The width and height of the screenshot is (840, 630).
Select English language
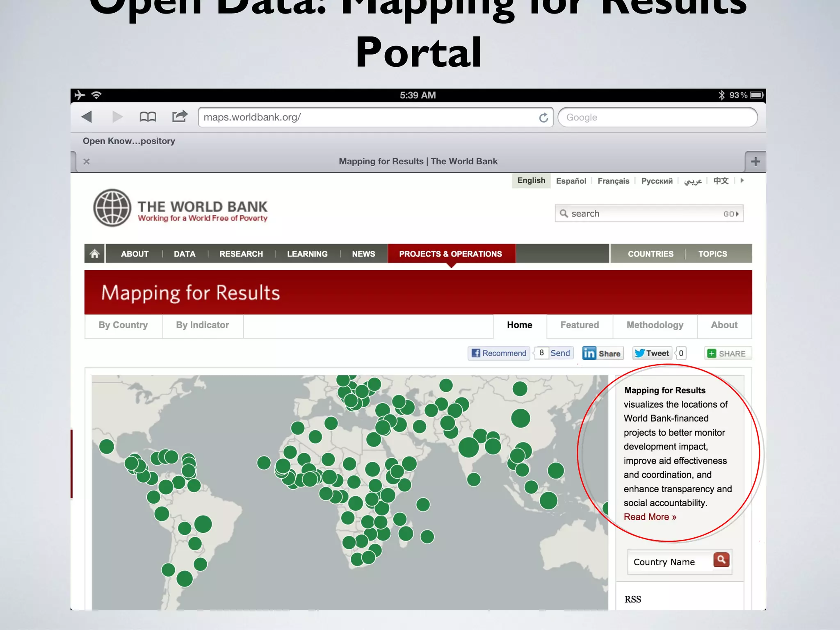click(531, 180)
